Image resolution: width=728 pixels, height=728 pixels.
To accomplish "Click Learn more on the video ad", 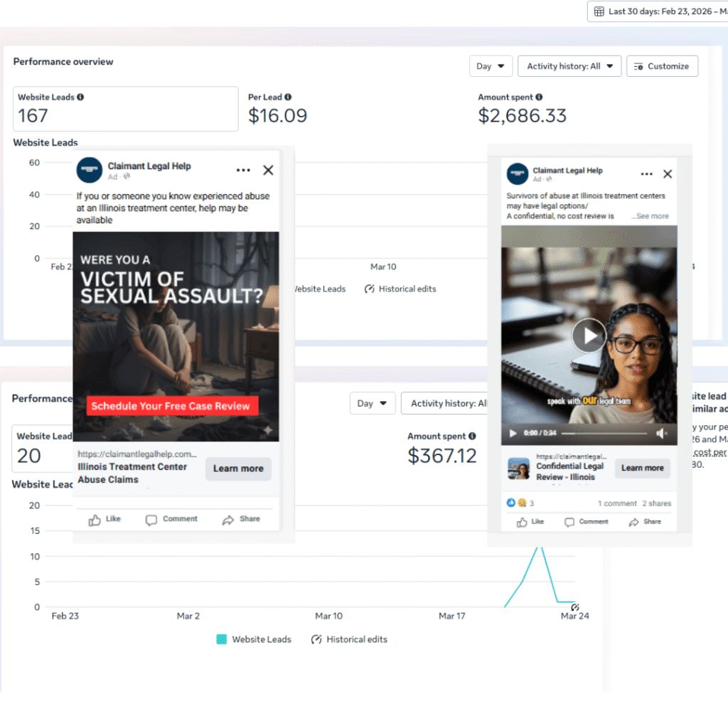I will pos(642,468).
